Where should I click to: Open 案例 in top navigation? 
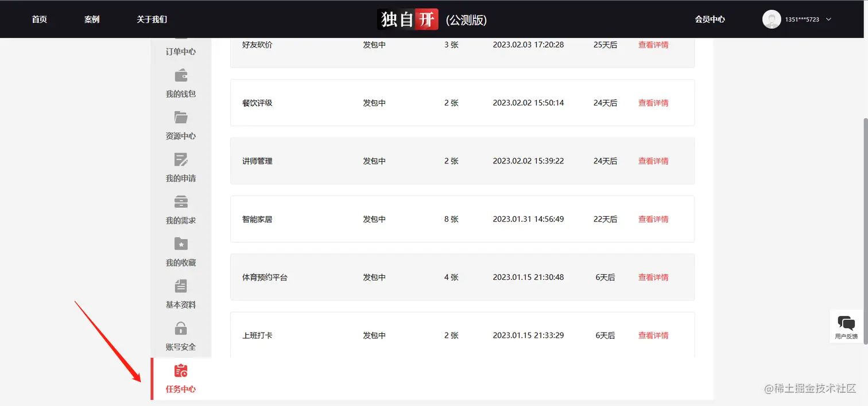point(92,19)
